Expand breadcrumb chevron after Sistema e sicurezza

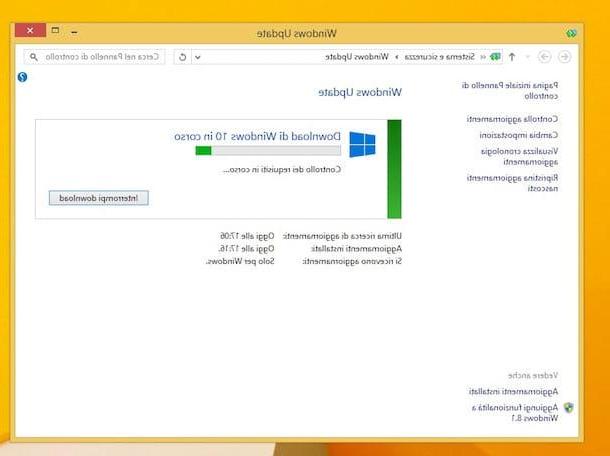point(396,57)
